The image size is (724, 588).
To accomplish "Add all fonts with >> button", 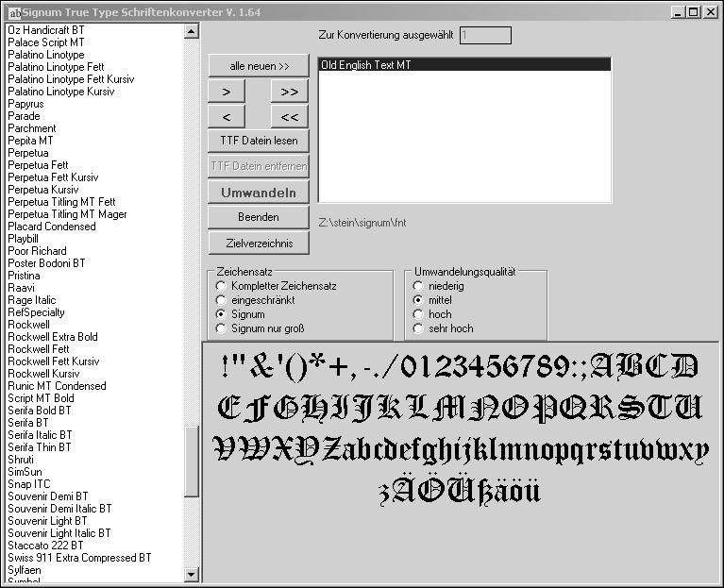I will [290, 92].
